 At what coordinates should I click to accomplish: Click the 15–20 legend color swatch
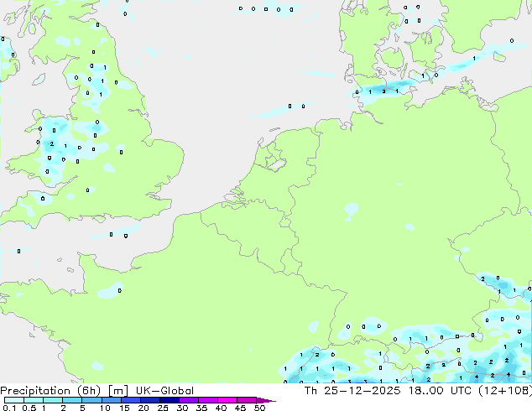[x=130, y=400]
